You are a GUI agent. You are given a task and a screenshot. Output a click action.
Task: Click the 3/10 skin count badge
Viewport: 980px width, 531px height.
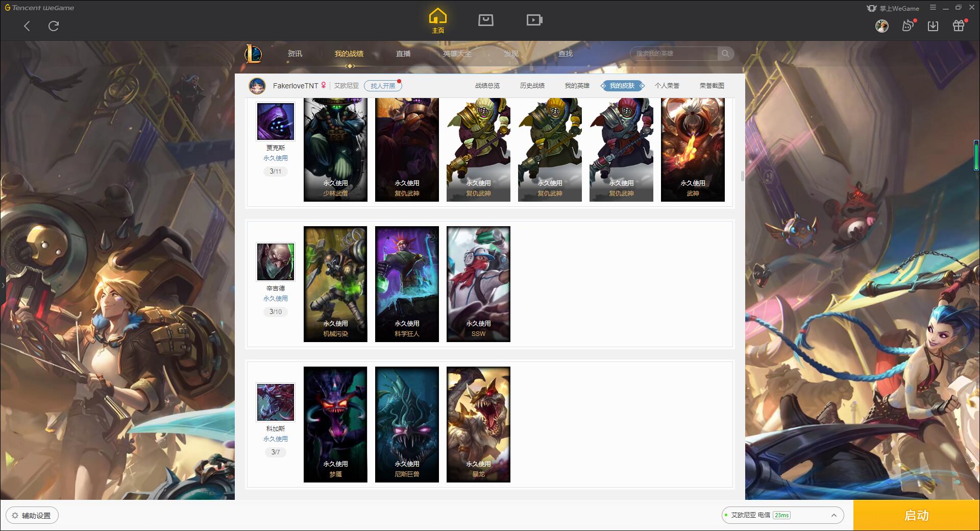[x=276, y=312]
